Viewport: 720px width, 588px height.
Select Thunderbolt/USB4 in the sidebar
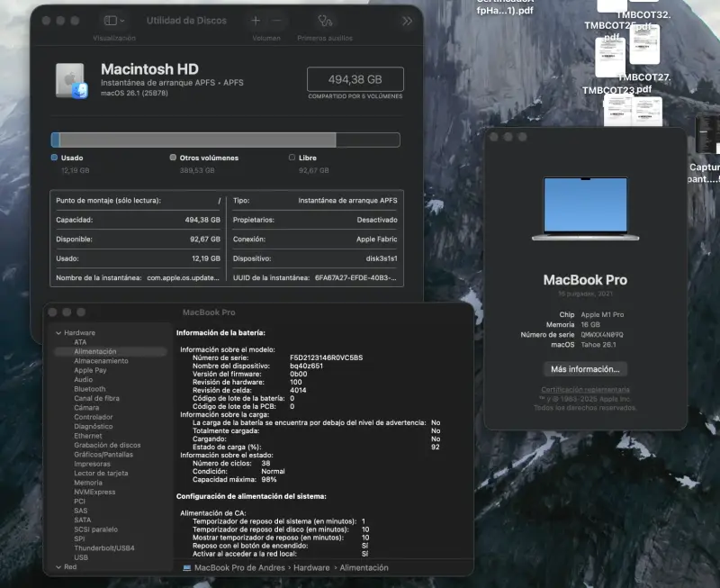(x=104, y=548)
